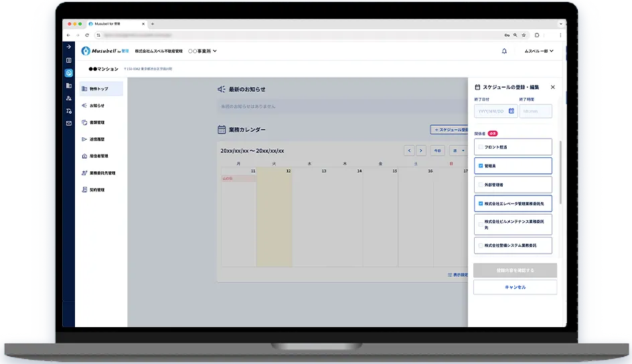Click the ●●マンション property title

tap(104, 69)
